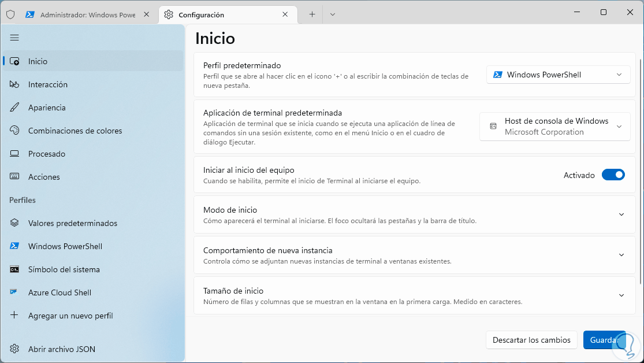Select Procesado in the sidebar menu
Viewport: 644px width, 363px height.
coord(47,154)
